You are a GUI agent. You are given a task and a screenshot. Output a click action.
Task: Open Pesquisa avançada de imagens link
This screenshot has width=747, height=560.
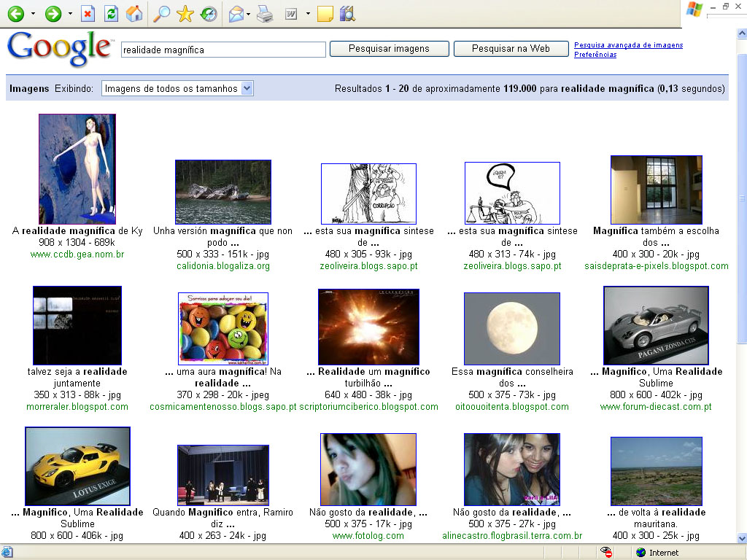coord(628,45)
